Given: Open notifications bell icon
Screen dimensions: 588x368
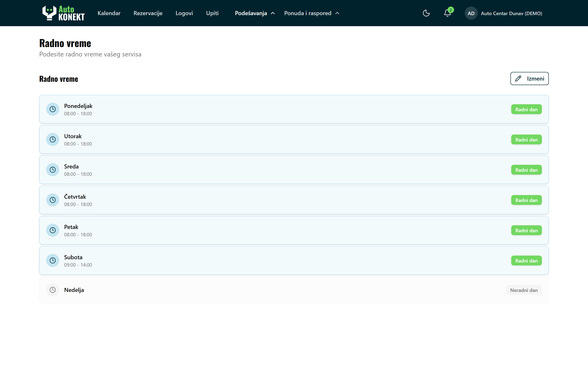Looking at the screenshot, I should (447, 13).
